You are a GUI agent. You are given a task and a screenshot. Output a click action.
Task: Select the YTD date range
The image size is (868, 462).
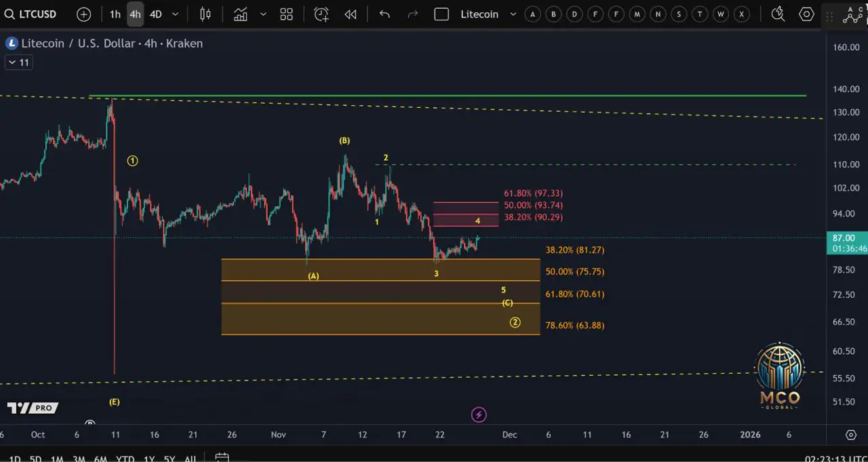pos(125,459)
